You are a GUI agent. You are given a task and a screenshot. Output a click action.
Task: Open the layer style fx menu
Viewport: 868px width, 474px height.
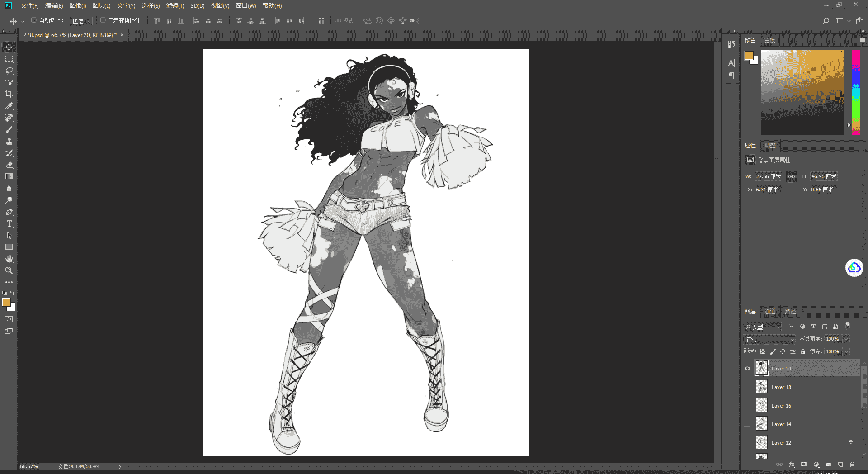(792, 465)
